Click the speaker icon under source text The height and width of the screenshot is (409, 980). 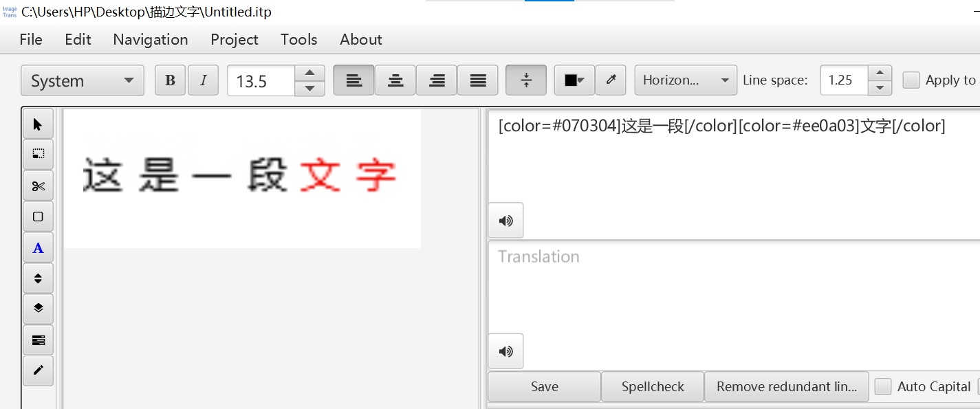click(505, 220)
